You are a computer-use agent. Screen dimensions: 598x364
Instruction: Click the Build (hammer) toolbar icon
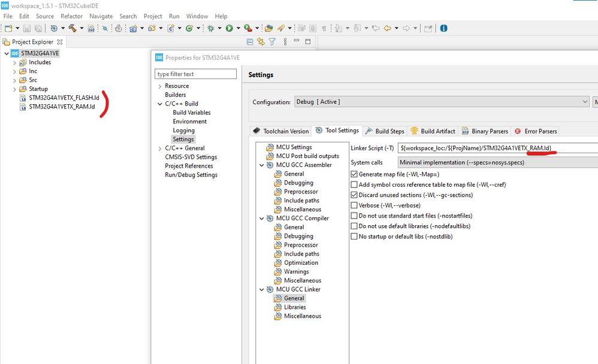click(x=73, y=28)
